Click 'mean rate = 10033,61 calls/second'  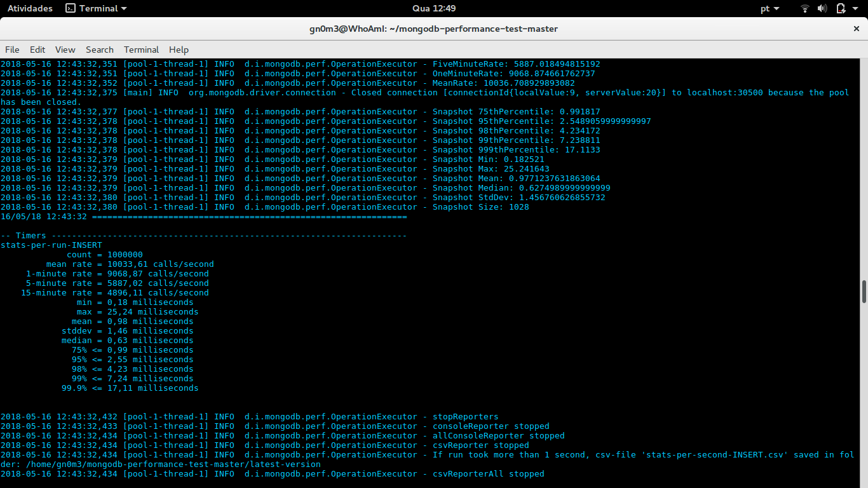click(130, 264)
